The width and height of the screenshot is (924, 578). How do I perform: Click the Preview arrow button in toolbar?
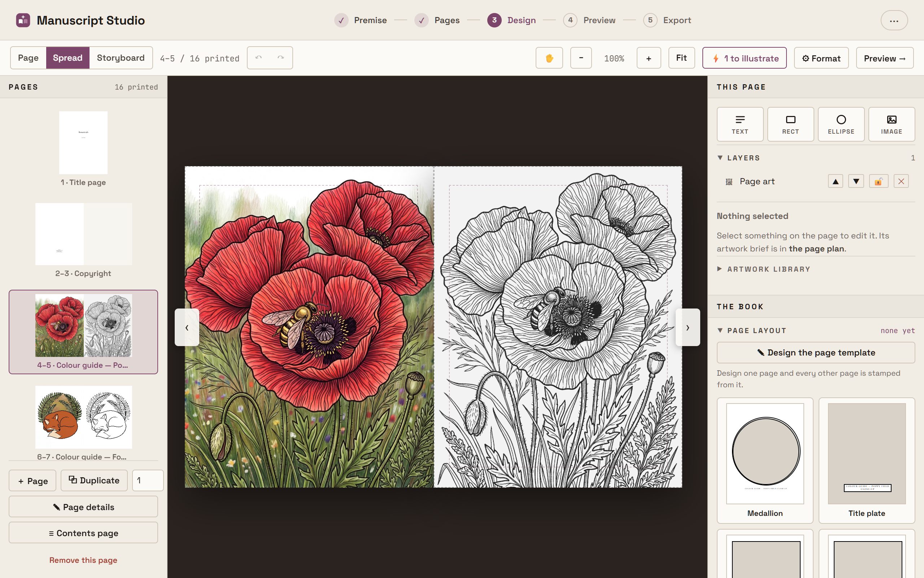(885, 58)
